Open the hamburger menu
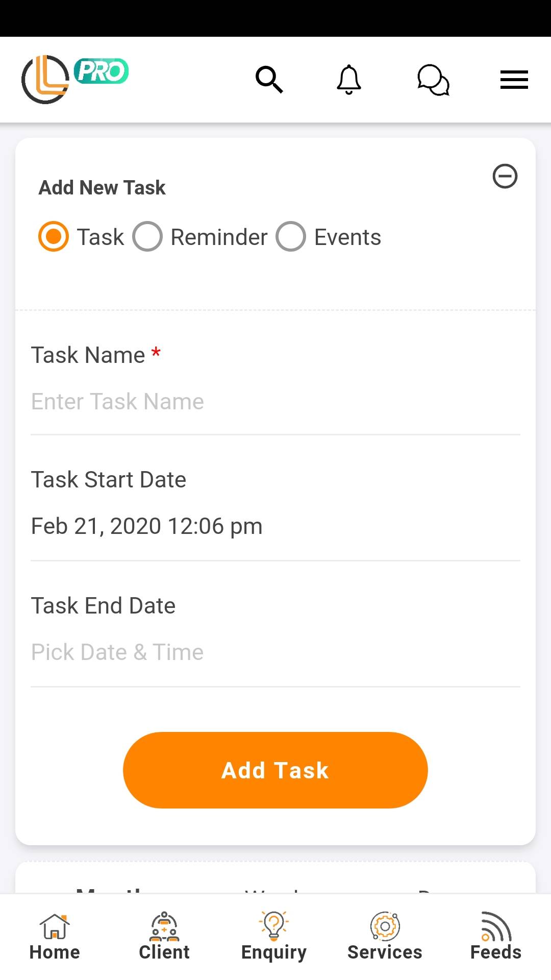The width and height of the screenshot is (551, 980). pyautogui.click(x=514, y=80)
